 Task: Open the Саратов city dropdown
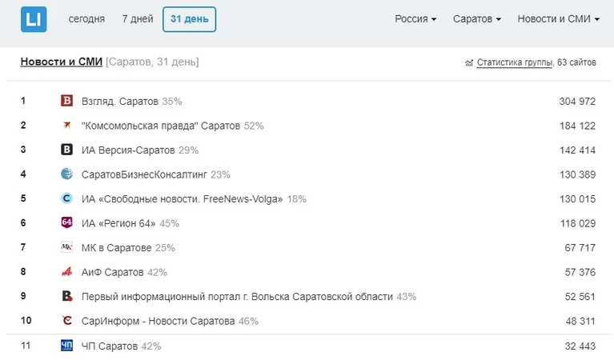pos(477,18)
